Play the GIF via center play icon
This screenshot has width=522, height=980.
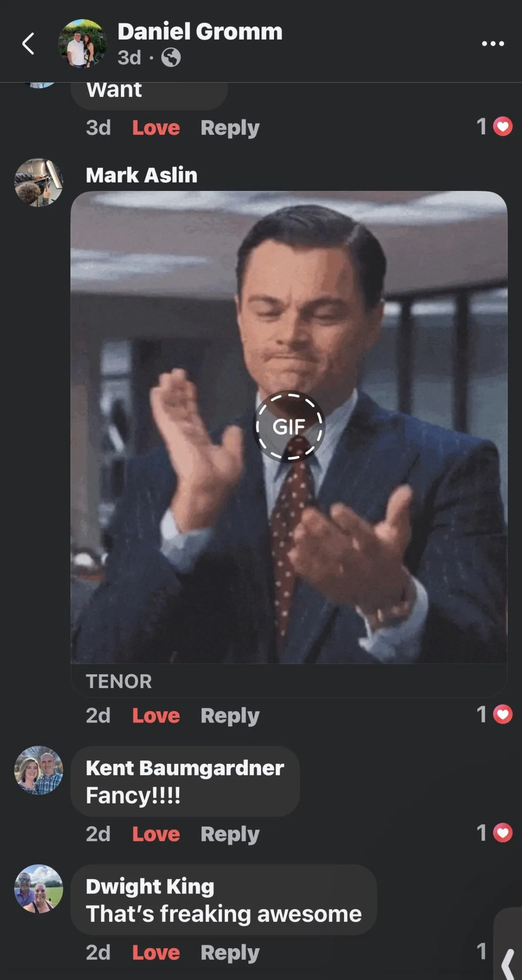pyautogui.click(x=289, y=427)
